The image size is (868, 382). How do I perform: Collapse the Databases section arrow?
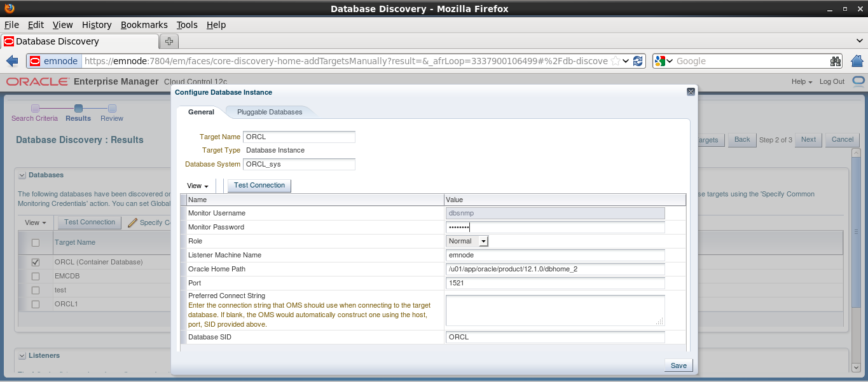(22, 175)
